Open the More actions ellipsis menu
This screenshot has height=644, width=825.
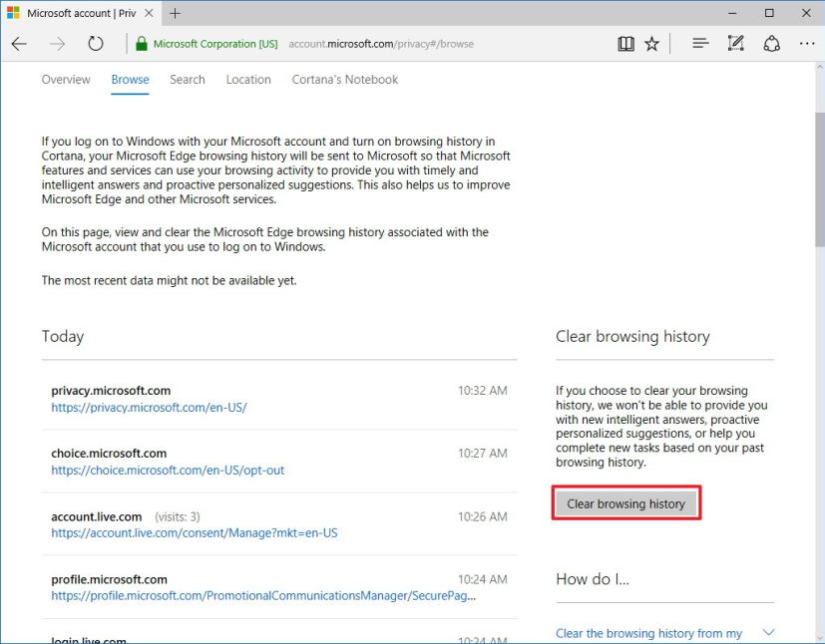click(807, 44)
